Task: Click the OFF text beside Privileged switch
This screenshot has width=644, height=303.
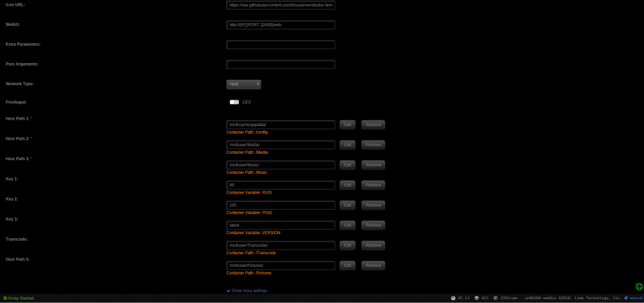Action: tap(247, 102)
